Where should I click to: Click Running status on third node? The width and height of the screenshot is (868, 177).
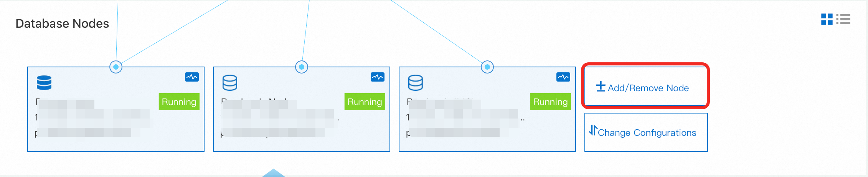tap(551, 102)
